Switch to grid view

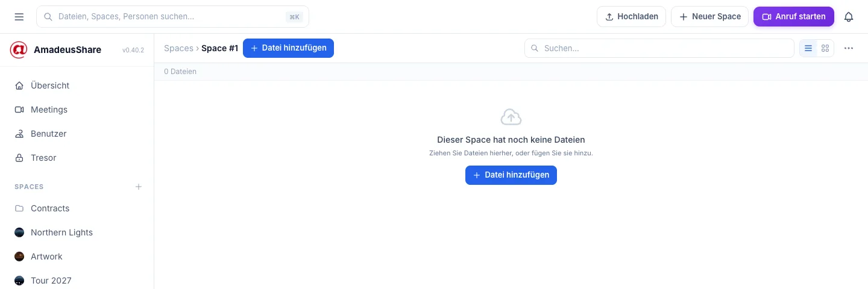coord(825,48)
